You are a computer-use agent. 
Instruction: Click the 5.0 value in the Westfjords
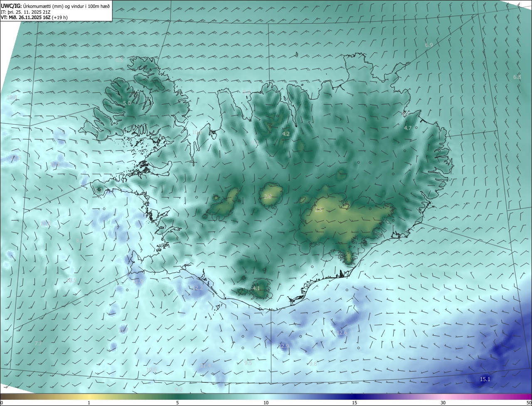click(x=127, y=103)
